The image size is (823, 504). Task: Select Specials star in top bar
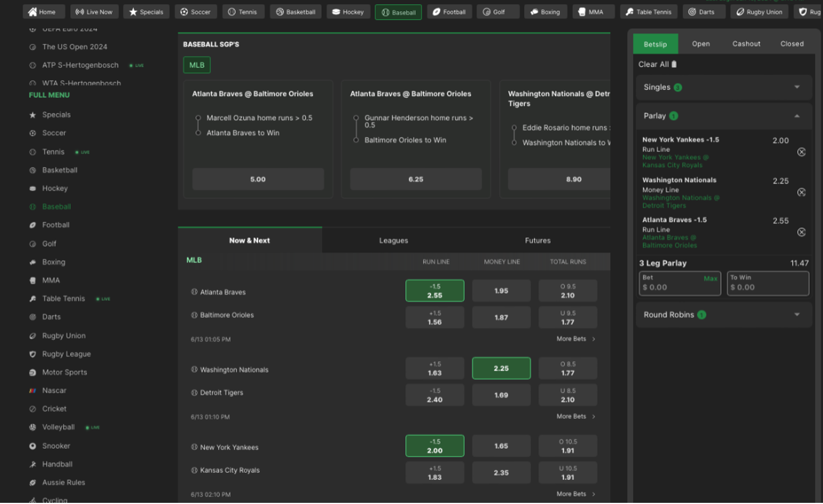click(146, 12)
